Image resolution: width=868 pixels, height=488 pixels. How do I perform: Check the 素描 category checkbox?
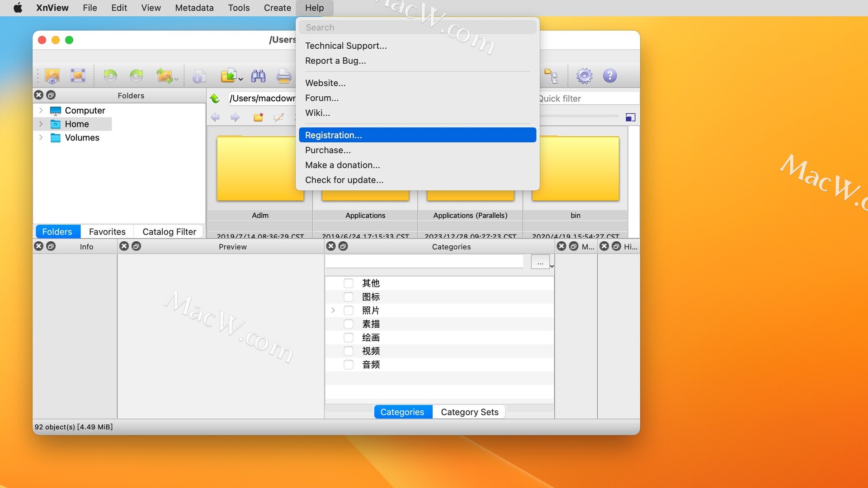pyautogui.click(x=349, y=324)
